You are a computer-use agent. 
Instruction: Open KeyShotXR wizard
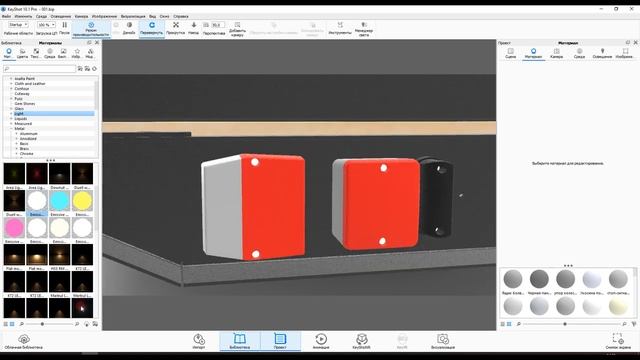361,341
